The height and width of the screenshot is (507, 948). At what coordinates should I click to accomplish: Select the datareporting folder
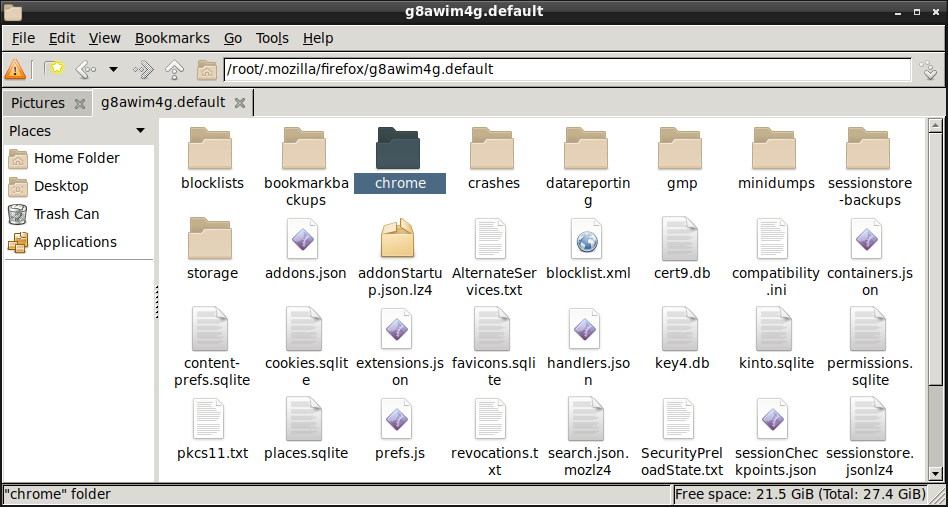(x=588, y=166)
